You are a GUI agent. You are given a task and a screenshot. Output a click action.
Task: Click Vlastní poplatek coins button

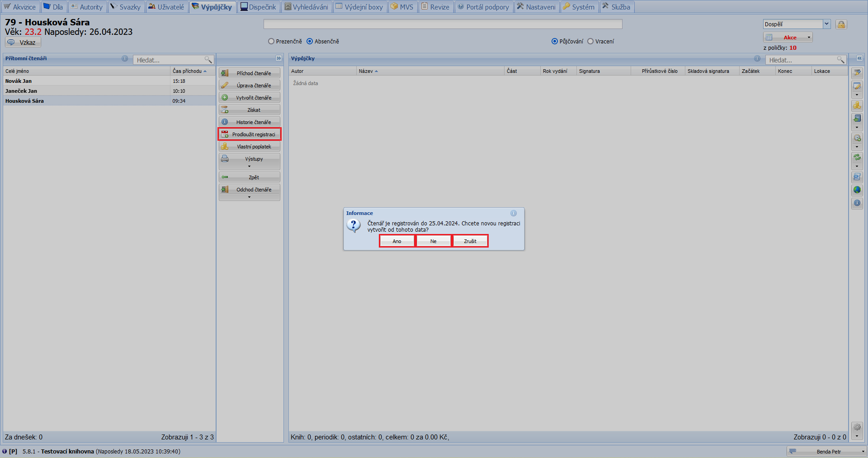(250, 146)
